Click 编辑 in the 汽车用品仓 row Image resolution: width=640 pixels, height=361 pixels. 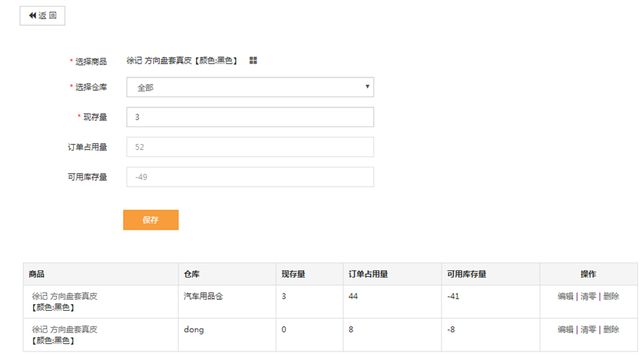pyautogui.click(x=565, y=296)
